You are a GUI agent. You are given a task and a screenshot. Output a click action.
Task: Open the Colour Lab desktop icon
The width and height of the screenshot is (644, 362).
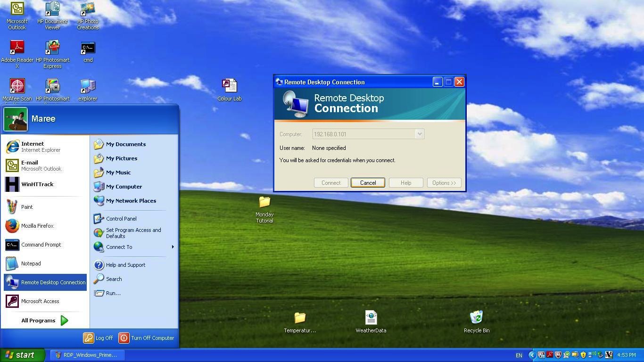229,86
